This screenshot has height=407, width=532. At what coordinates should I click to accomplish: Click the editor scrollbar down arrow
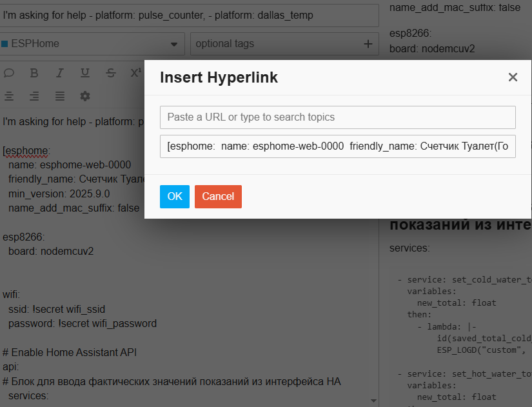(x=374, y=401)
